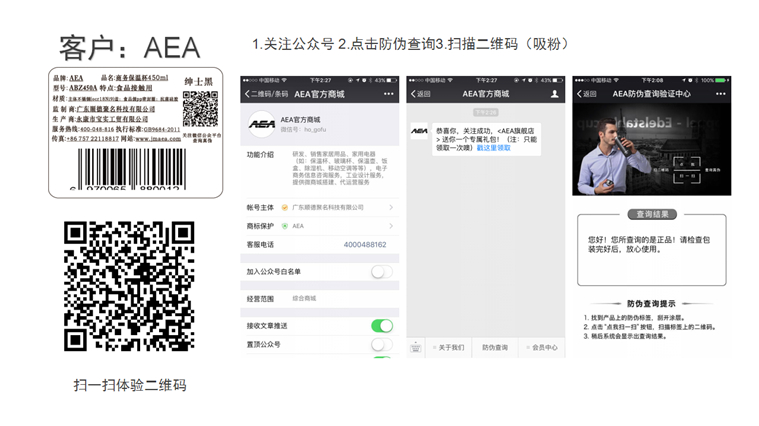This screenshot has height=426, width=759.
Task: Enable the 置顶公众号 switch
Action: point(382,345)
